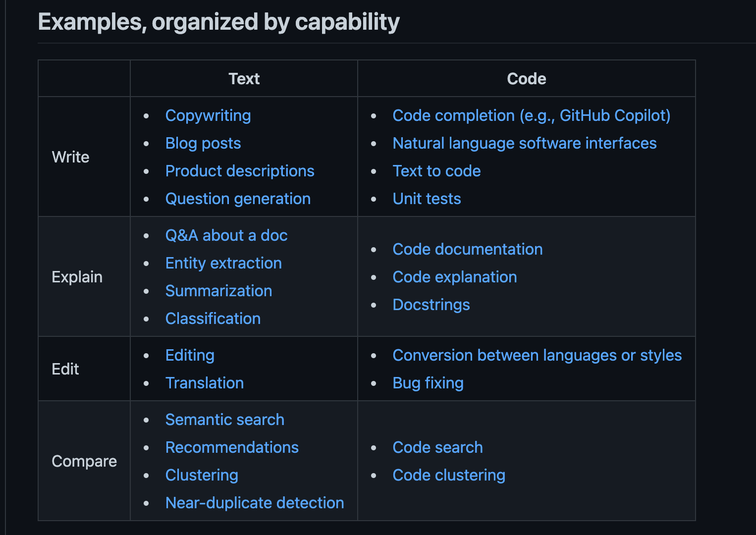Click the Code explanation link
This screenshot has width=756, height=535.
click(455, 277)
